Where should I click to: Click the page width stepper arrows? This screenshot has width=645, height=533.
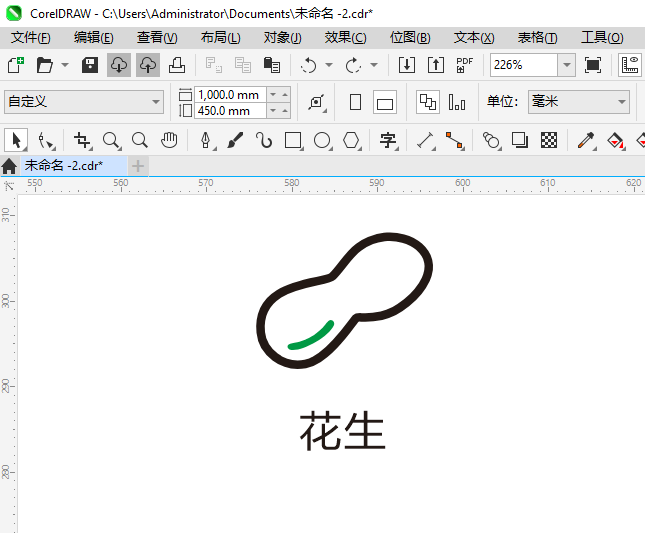pyautogui.click(x=278, y=95)
